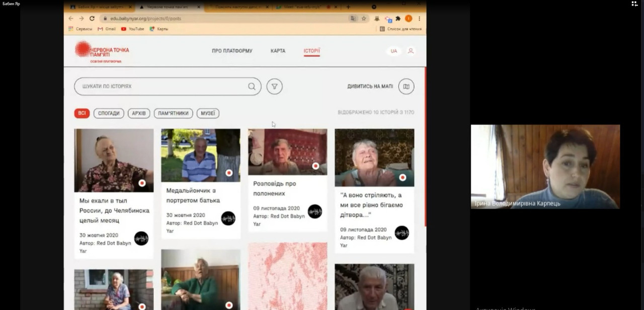
Task: Click the magnifier search icon
Action: click(x=252, y=86)
